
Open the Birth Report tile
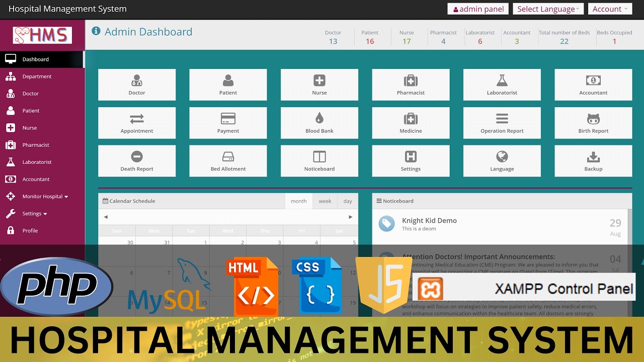click(593, 123)
